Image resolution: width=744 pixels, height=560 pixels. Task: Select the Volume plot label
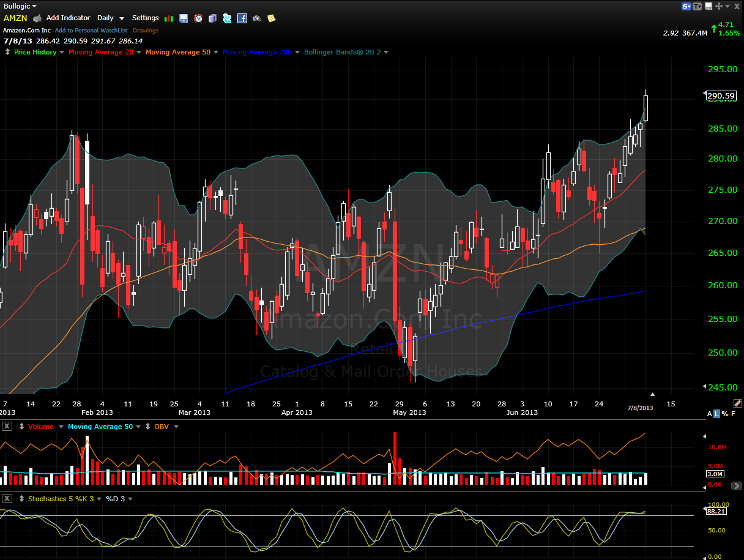[40, 427]
